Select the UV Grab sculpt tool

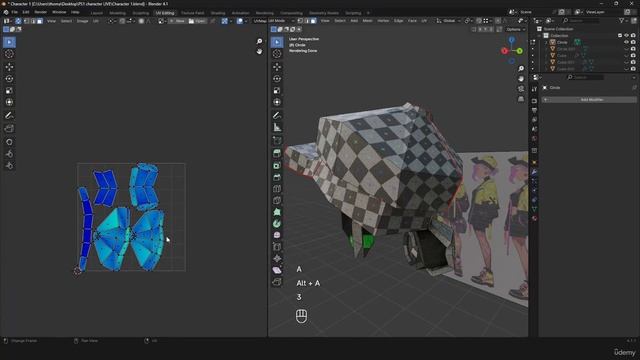tap(9, 142)
